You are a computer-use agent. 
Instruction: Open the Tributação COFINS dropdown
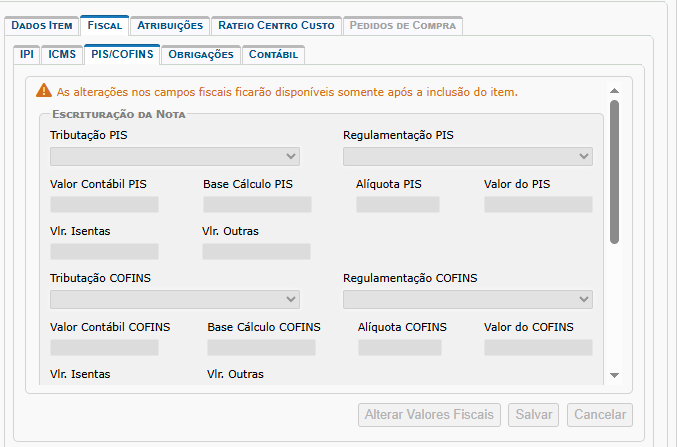click(175, 299)
